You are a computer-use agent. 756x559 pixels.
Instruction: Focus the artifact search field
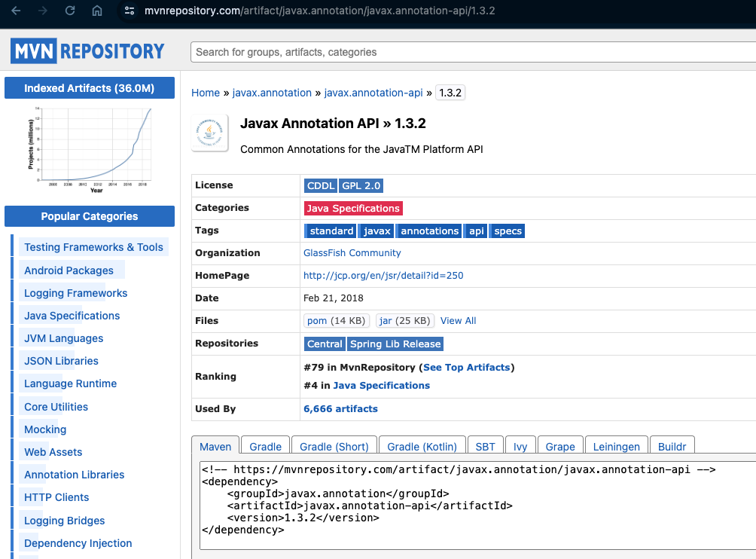473,52
